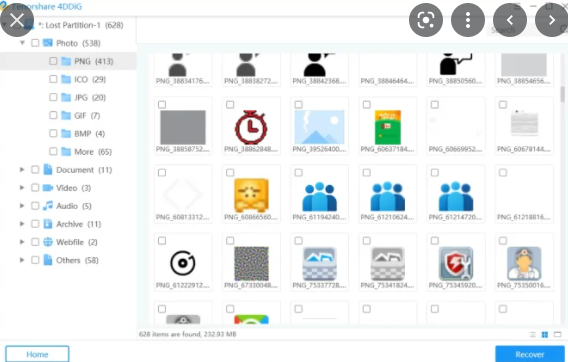The image size is (568, 362).
Task: Open the visual search lens icon
Action: click(x=426, y=20)
